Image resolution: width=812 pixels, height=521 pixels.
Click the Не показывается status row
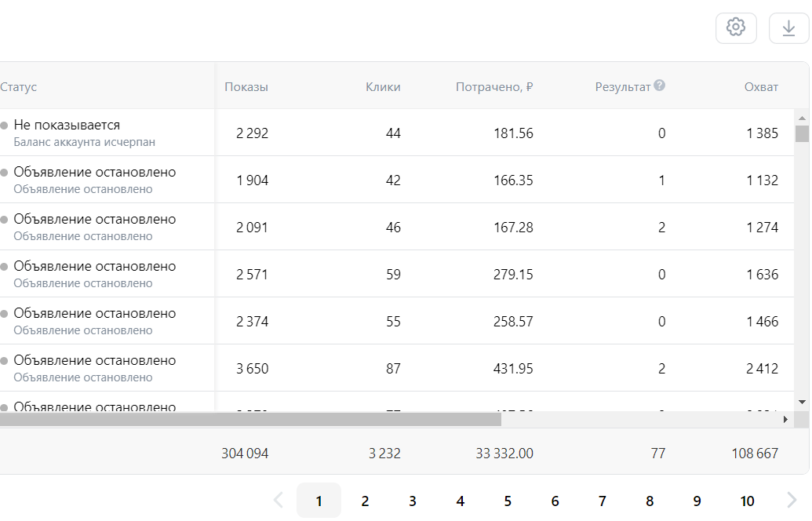(x=107, y=133)
